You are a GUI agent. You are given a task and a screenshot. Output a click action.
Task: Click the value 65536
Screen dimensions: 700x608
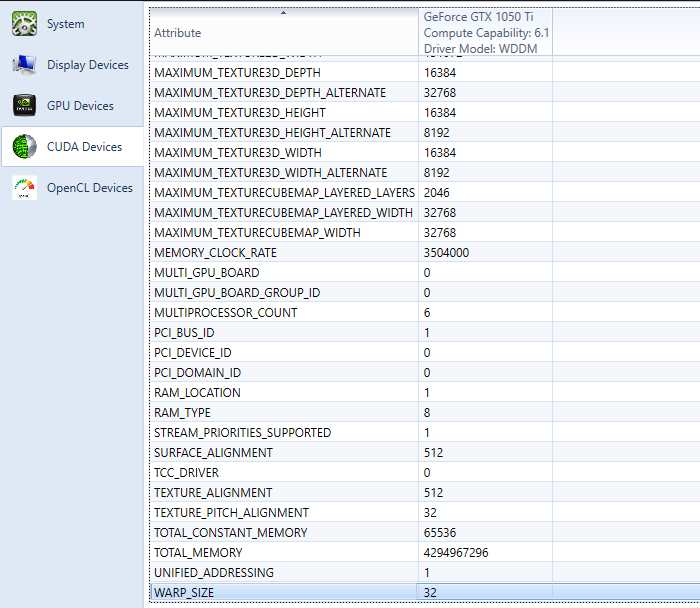tap(440, 533)
